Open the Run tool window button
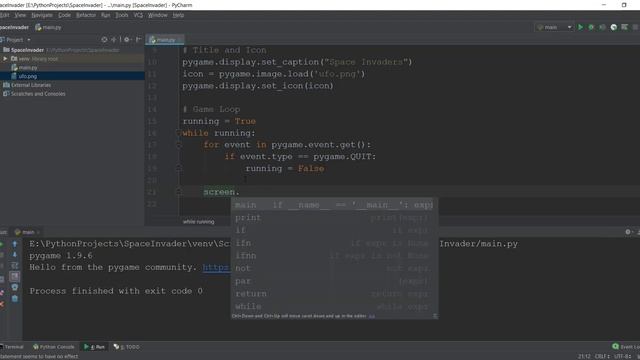 [x=94, y=347]
